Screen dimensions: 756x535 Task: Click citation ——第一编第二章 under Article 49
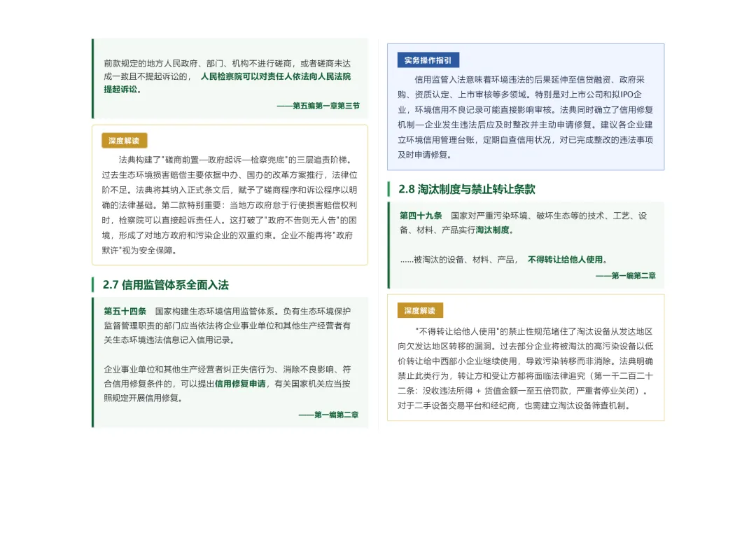coord(625,276)
